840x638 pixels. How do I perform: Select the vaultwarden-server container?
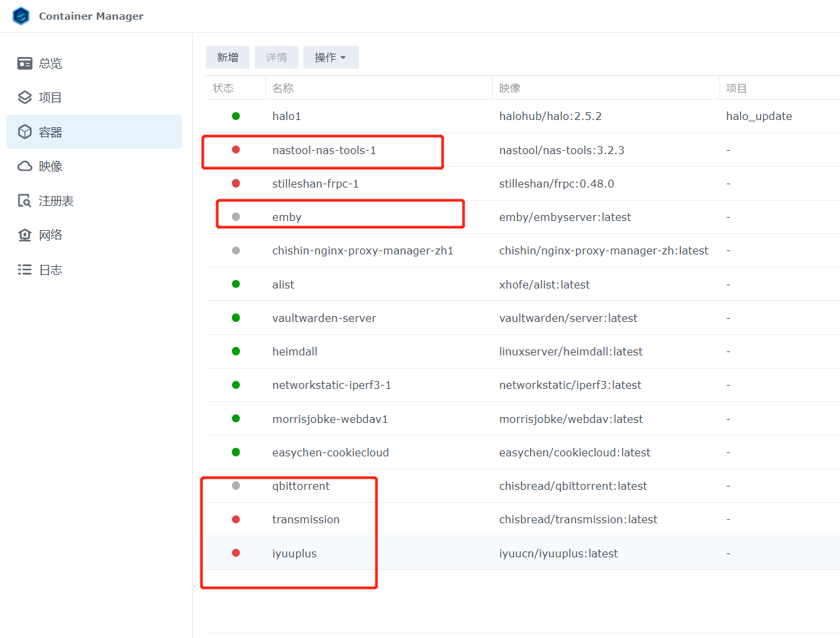(x=324, y=318)
